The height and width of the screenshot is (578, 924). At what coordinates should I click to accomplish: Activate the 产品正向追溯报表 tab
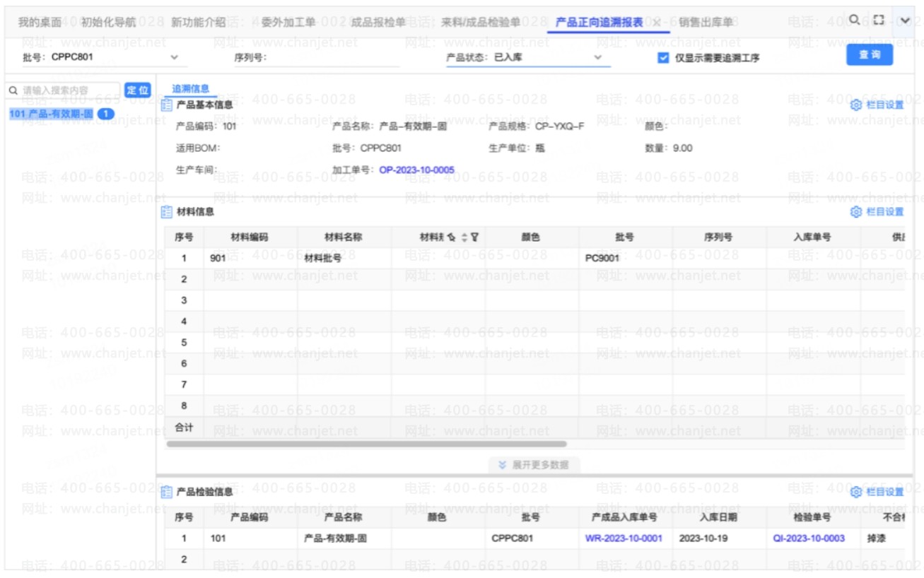600,23
